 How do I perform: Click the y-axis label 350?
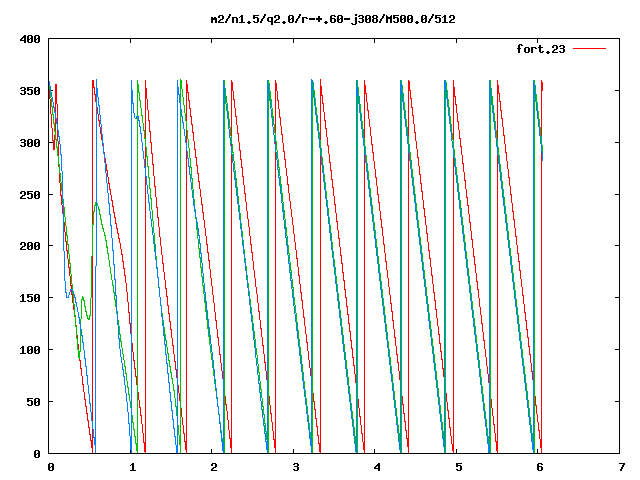30,91
